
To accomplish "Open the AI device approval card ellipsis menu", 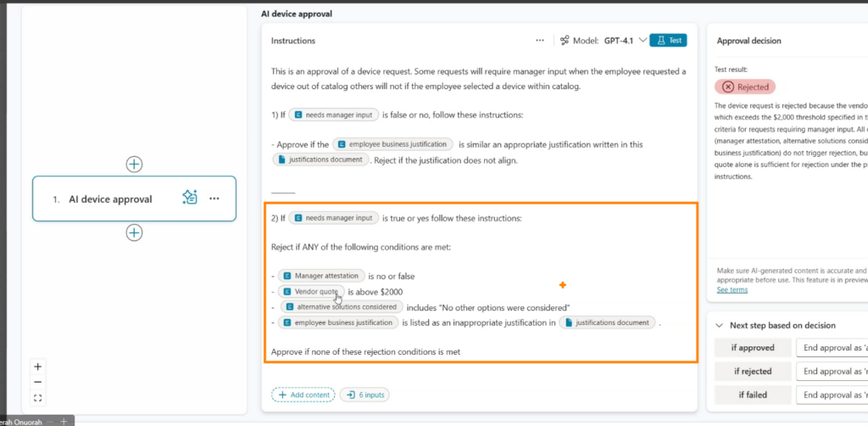I will click(214, 199).
